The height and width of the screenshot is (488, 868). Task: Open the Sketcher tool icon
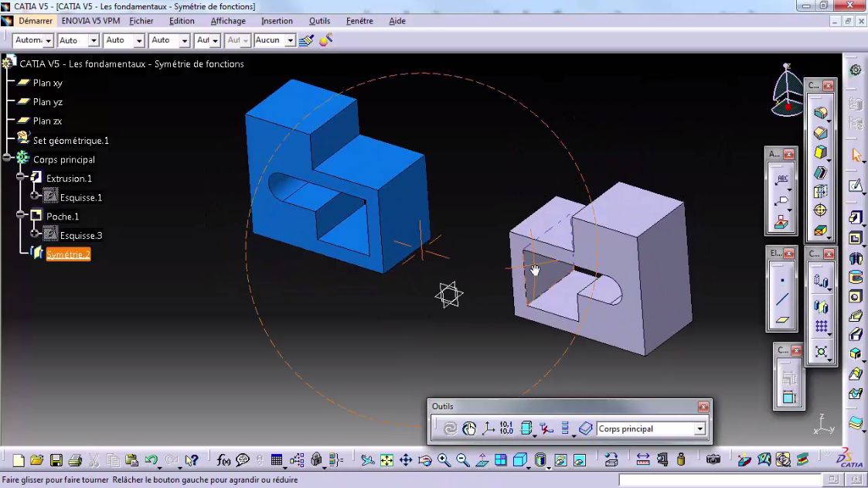tap(856, 185)
